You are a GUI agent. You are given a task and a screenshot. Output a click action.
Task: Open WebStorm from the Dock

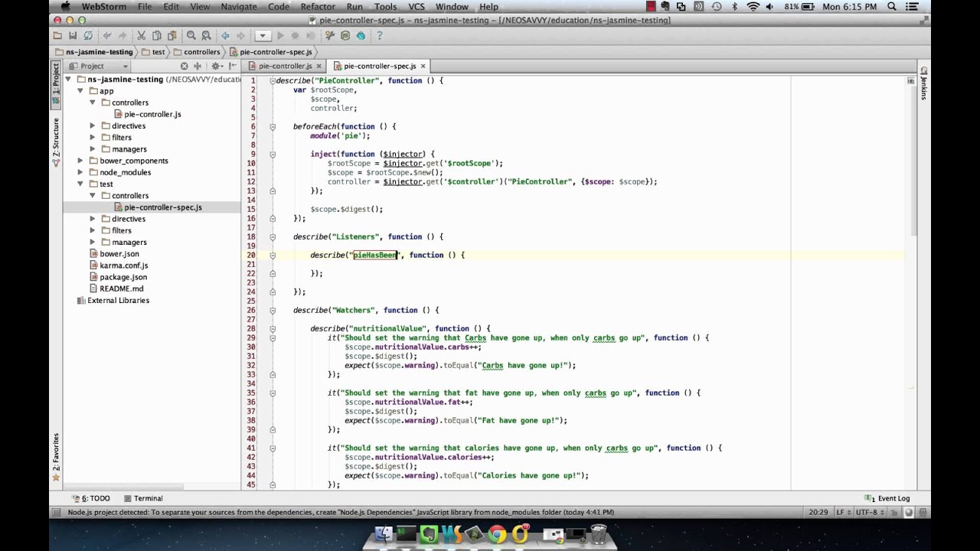coord(451,534)
